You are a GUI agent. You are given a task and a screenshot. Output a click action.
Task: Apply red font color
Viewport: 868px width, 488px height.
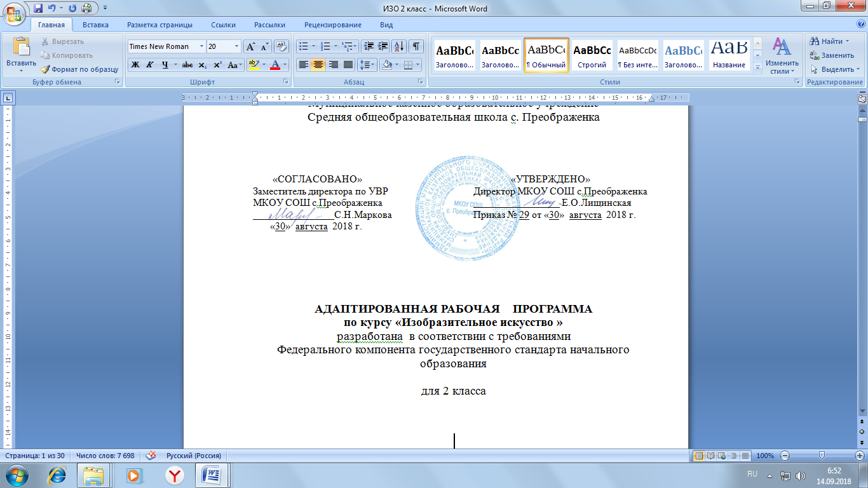pyautogui.click(x=275, y=65)
